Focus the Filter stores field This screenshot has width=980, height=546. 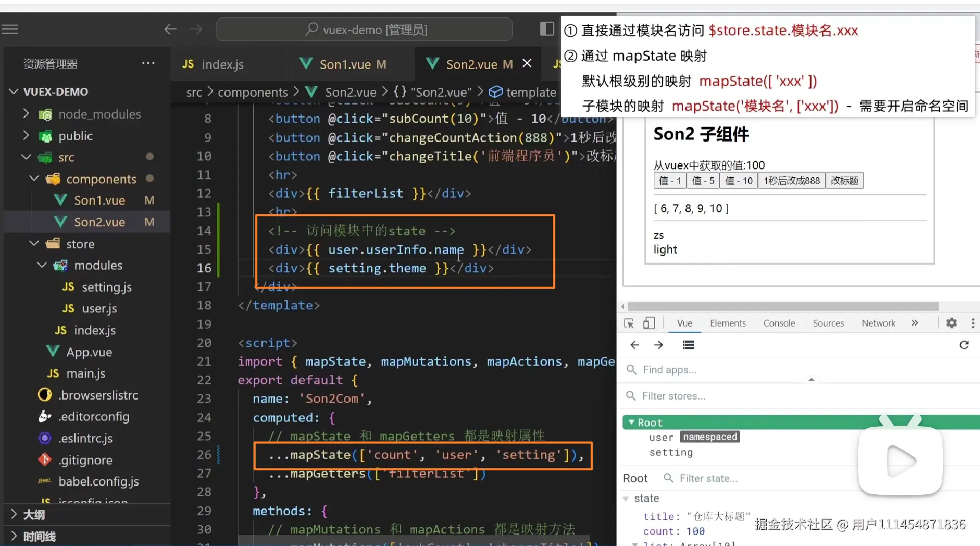pyautogui.click(x=800, y=396)
